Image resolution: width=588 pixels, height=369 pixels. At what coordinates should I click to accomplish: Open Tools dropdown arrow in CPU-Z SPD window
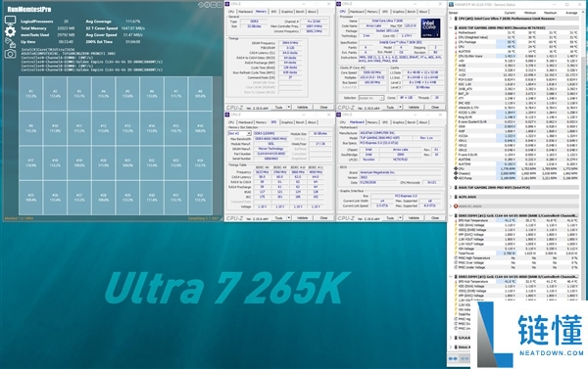coord(289,217)
